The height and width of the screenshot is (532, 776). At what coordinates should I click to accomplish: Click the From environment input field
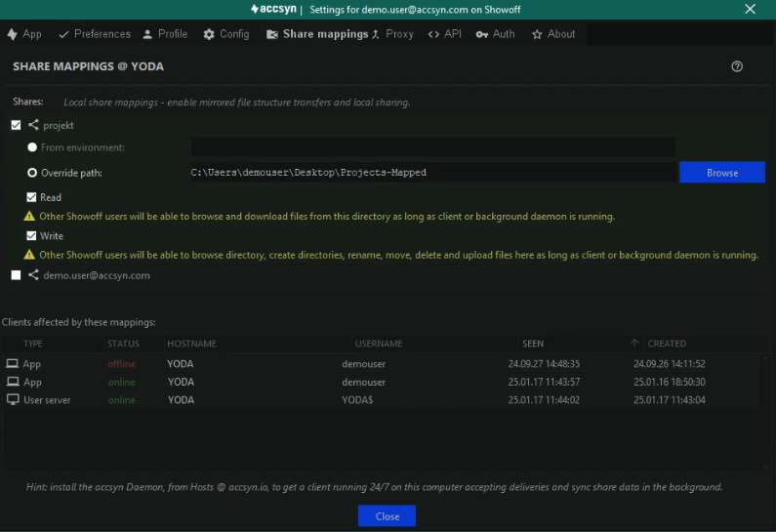click(x=433, y=147)
